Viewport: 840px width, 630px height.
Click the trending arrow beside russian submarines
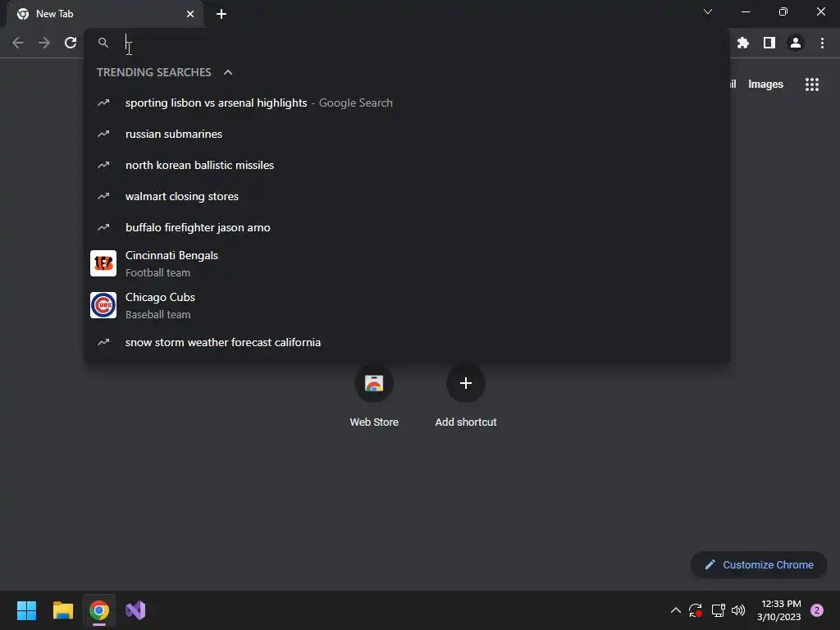pos(103,134)
